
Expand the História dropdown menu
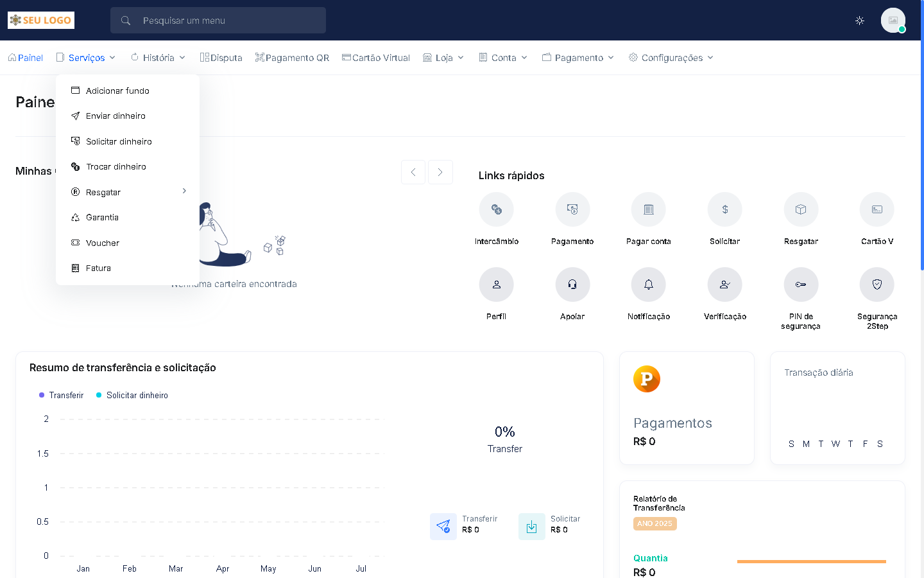pos(158,58)
